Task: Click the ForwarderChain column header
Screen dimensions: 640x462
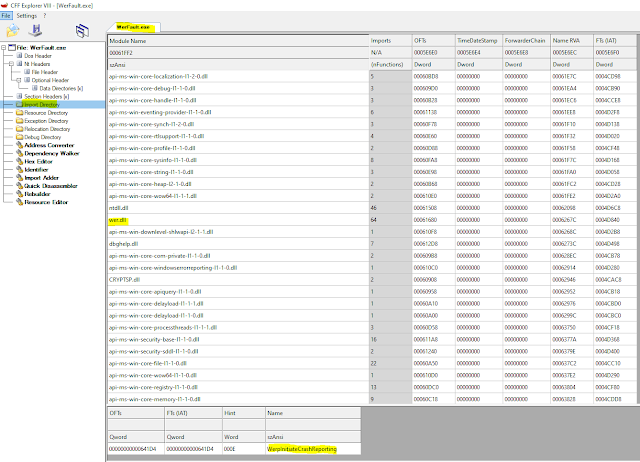Action: point(526,41)
